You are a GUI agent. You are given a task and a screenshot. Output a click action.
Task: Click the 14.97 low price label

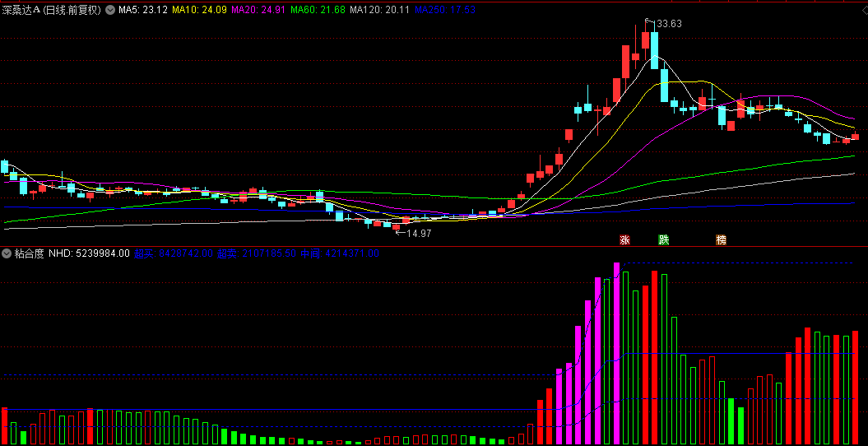point(419,234)
